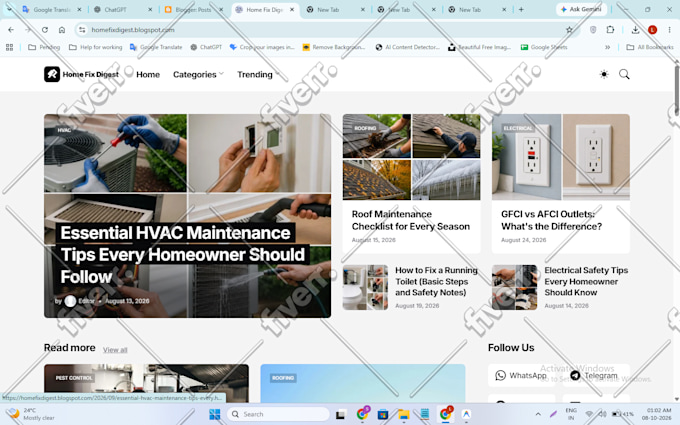Close the Home Fix Digest tab
This screenshot has height=425, width=680.
coord(292,10)
